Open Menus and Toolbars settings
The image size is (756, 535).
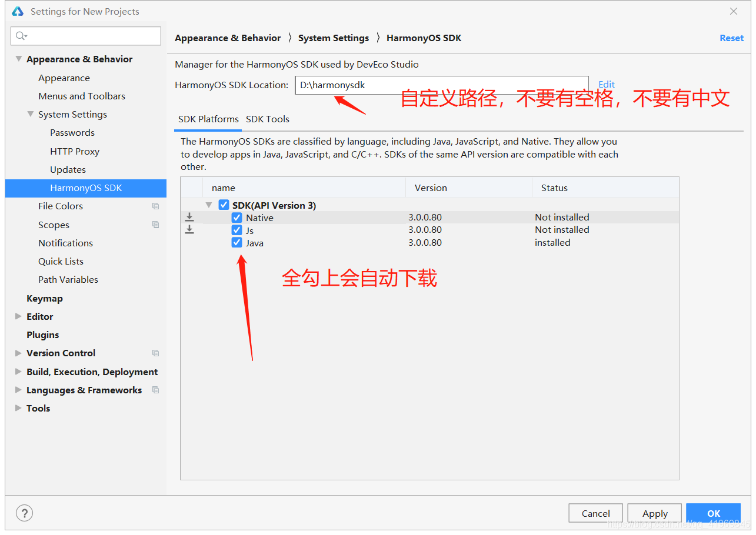(82, 96)
